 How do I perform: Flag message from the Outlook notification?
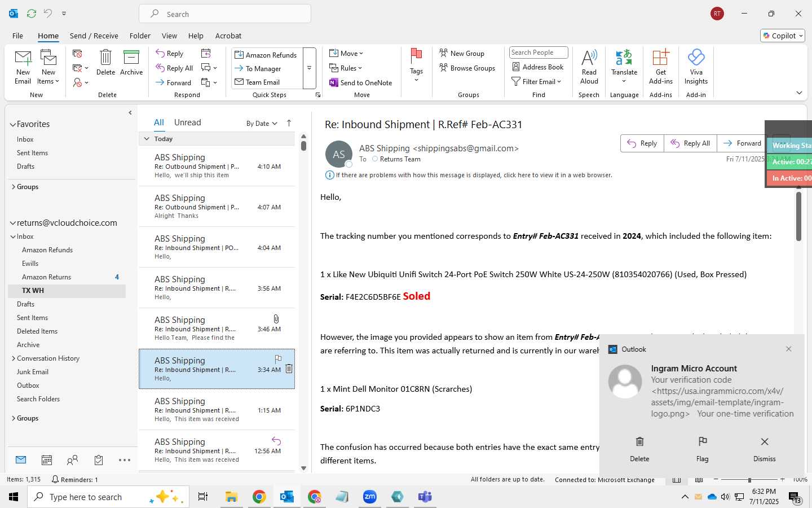point(702,449)
